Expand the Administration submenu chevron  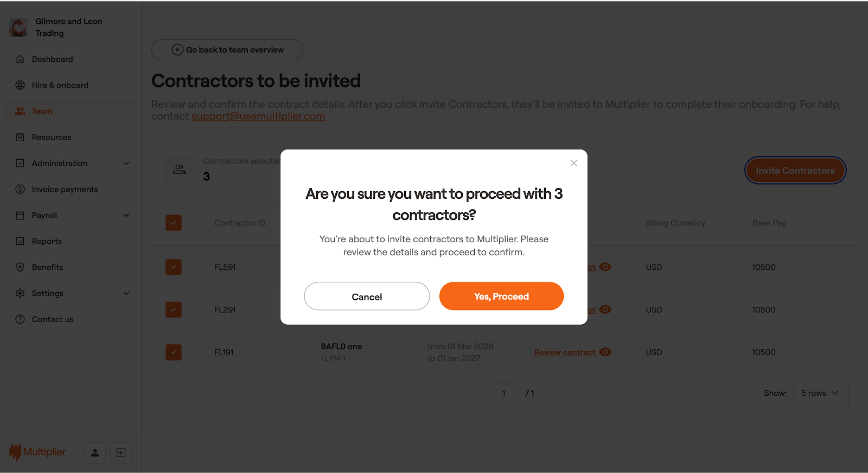126,163
